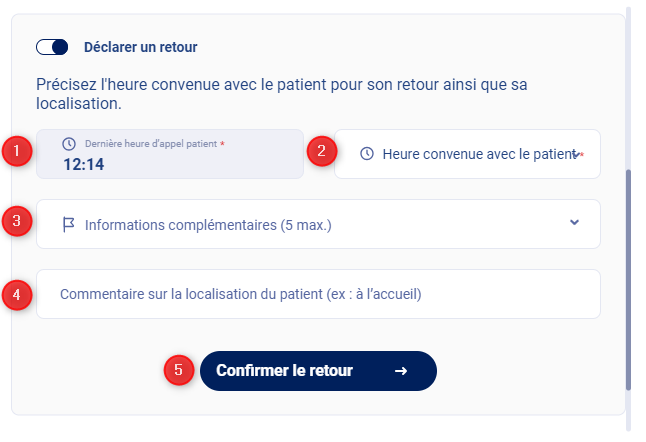Image resolution: width=646 pixels, height=442 pixels.
Task: Click the chevron of the Heure convenue field
Action: pyautogui.click(x=574, y=155)
